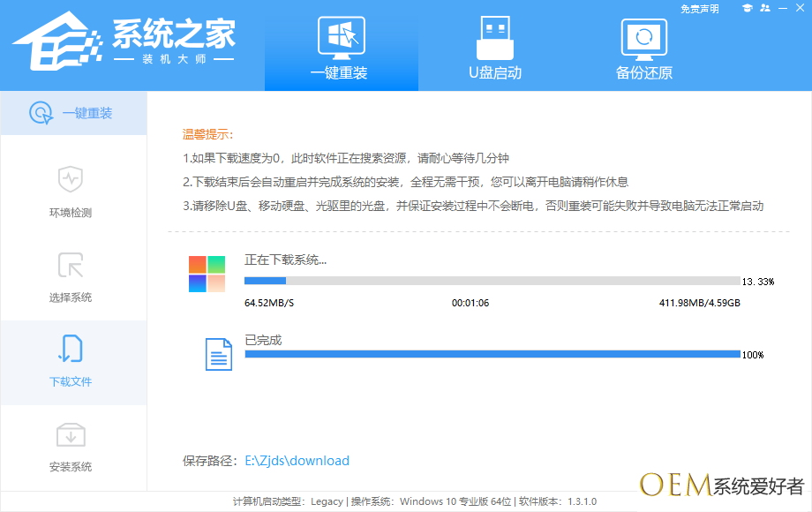
Task: Click the 环境检测 shield icon
Action: [70, 179]
